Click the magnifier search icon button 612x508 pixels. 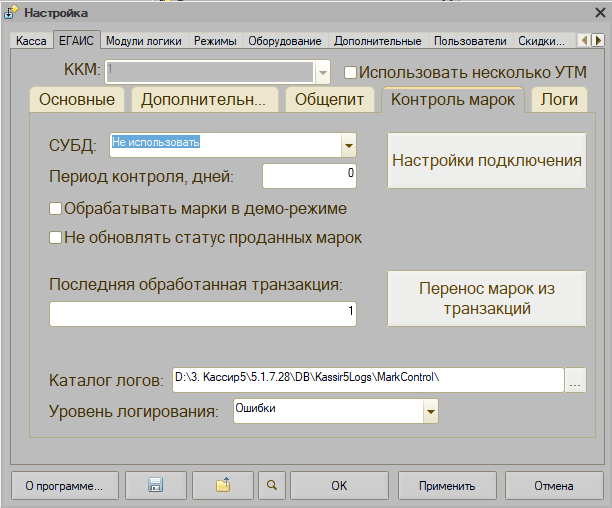(270, 485)
